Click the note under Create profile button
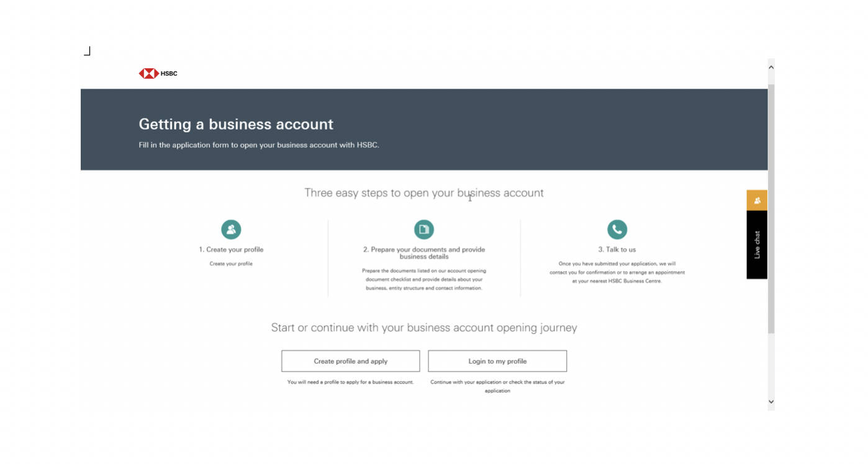Image resolution: width=868 pixels, height=464 pixels. [351, 382]
